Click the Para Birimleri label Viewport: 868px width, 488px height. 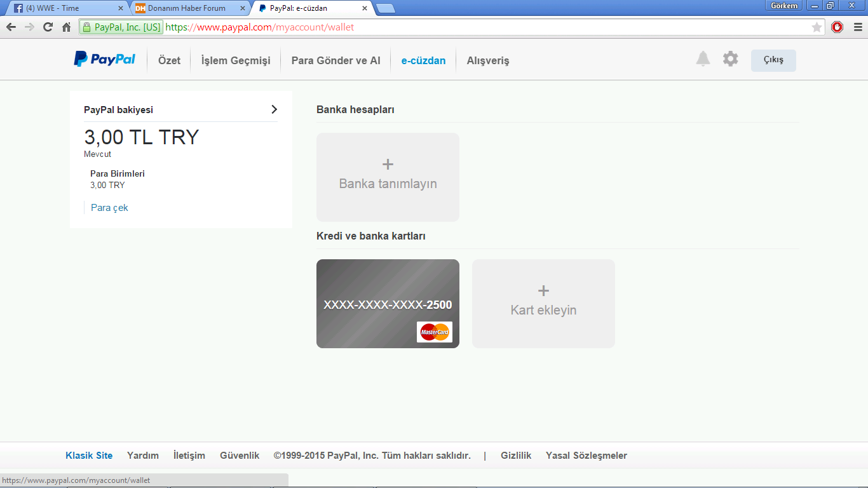point(118,173)
